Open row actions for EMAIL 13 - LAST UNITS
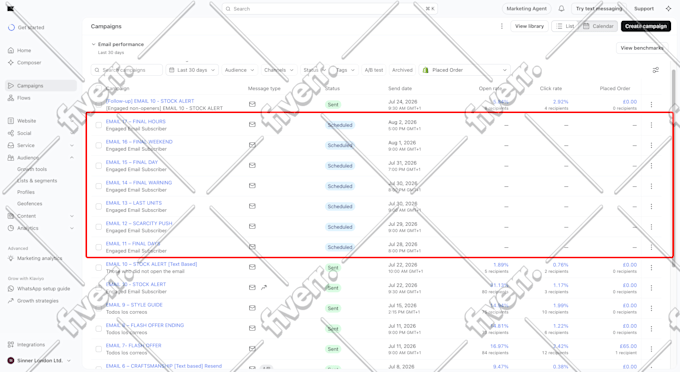The image size is (680, 372). click(651, 206)
